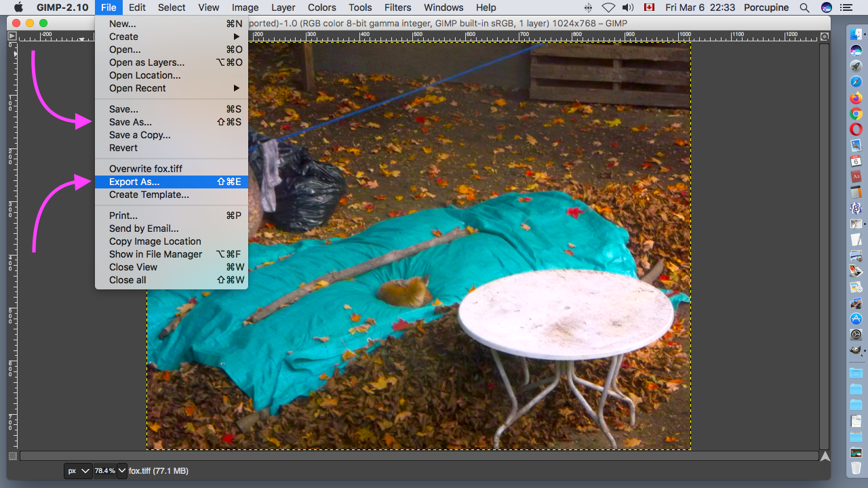Expand the Open Recent submenu
Screen dimensions: 868x488
(x=172, y=88)
